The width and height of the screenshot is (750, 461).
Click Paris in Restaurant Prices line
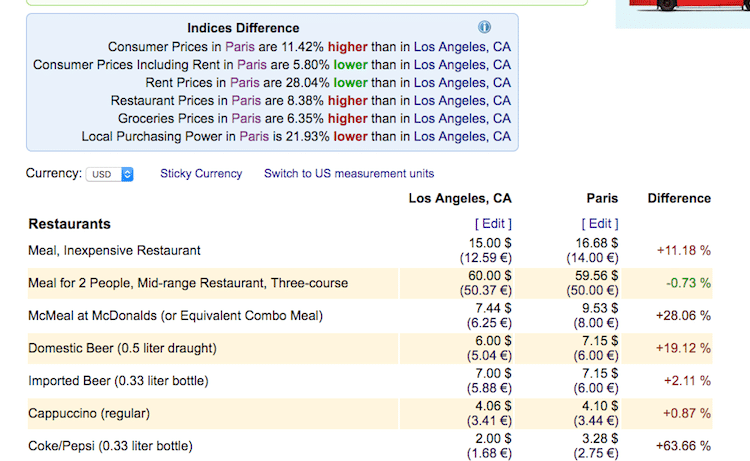click(x=246, y=100)
